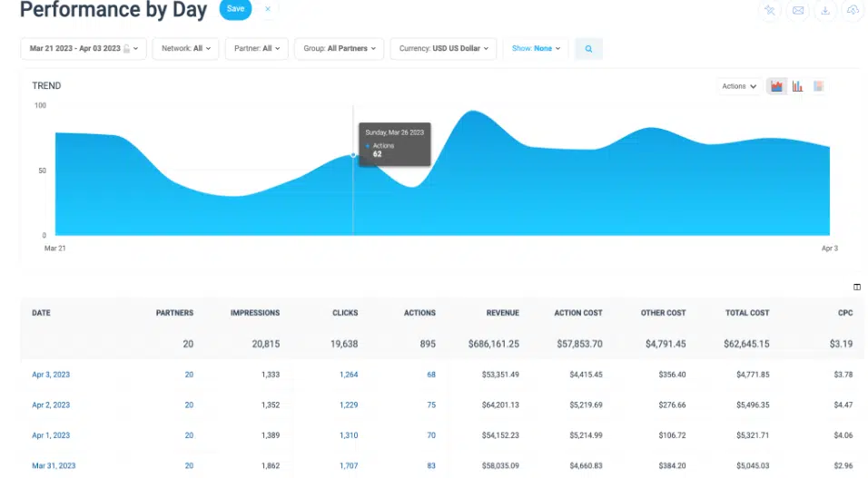Expand the Network filter dropdown

[185, 49]
